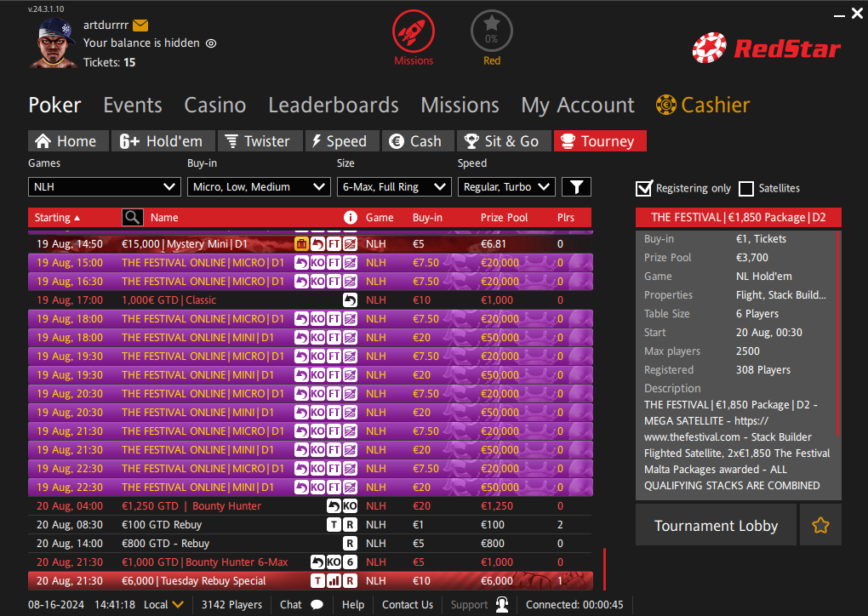868x616 pixels.
Task: Open the Tournament Lobby button
Action: point(716,525)
